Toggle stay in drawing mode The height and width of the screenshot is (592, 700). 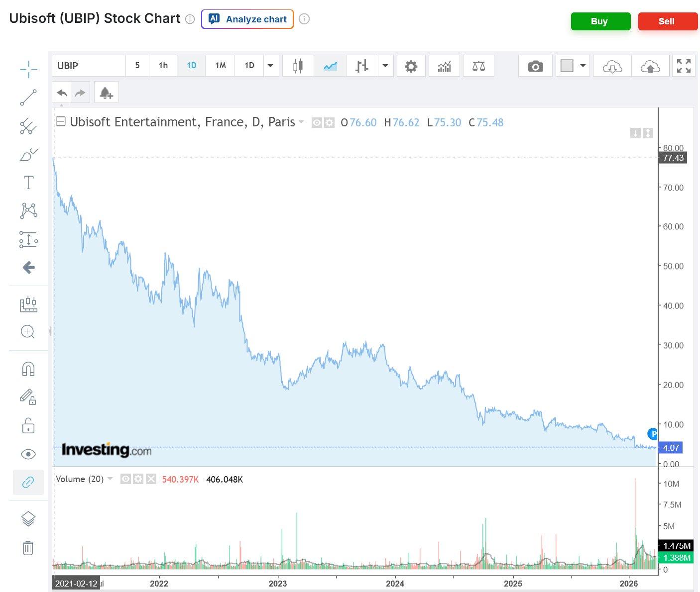pyautogui.click(x=28, y=397)
